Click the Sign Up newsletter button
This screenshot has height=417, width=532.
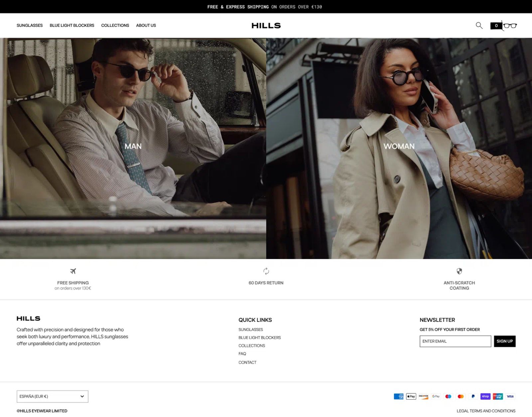tap(505, 341)
